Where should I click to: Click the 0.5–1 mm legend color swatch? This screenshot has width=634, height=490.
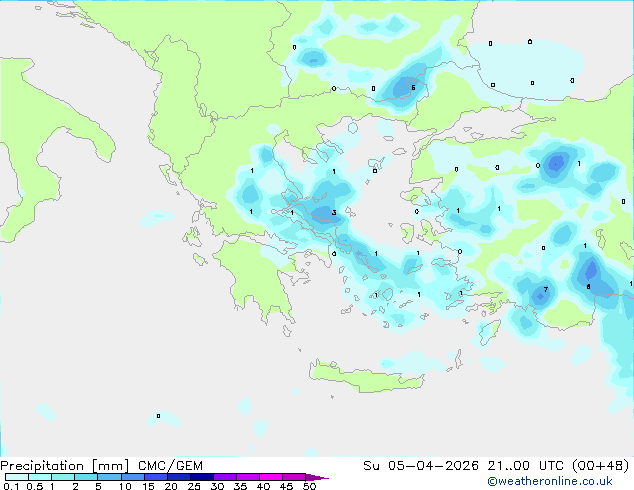(40, 477)
